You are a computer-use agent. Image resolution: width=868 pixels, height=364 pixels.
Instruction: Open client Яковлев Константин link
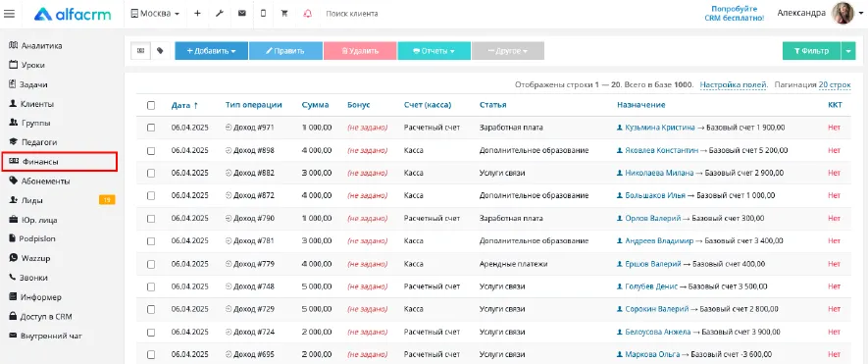pyautogui.click(x=661, y=150)
